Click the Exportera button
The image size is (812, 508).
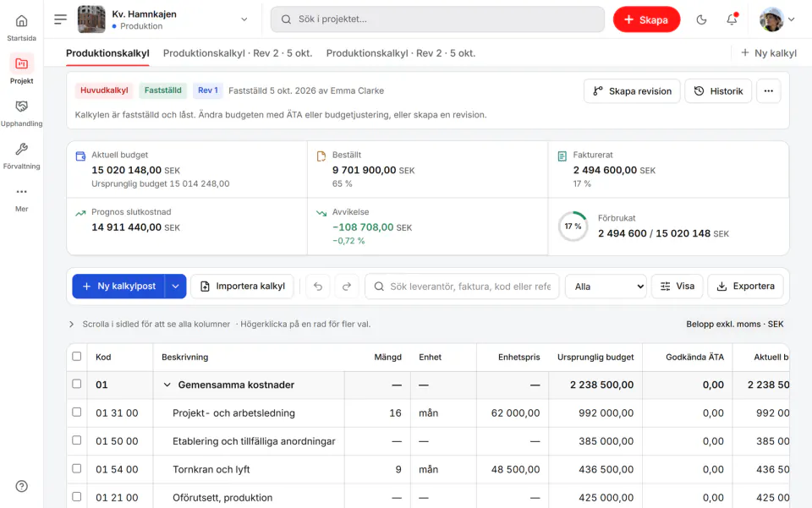(745, 286)
